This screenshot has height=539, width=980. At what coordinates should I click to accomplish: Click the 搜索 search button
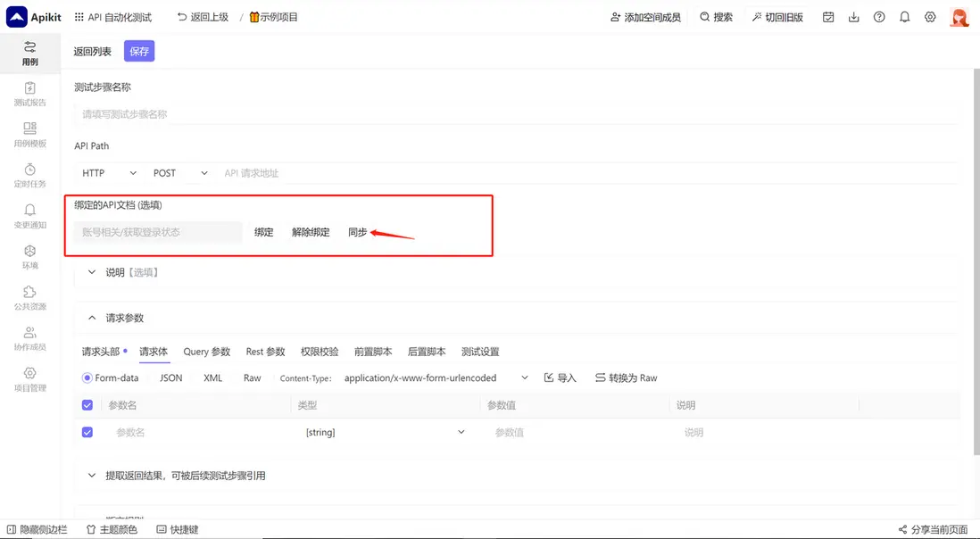click(x=716, y=18)
